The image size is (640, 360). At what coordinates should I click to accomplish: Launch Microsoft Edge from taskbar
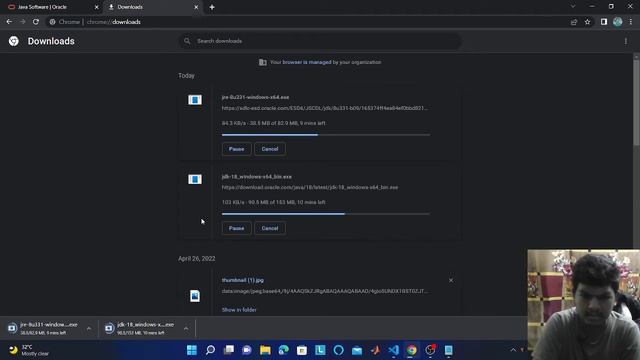click(x=284, y=350)
